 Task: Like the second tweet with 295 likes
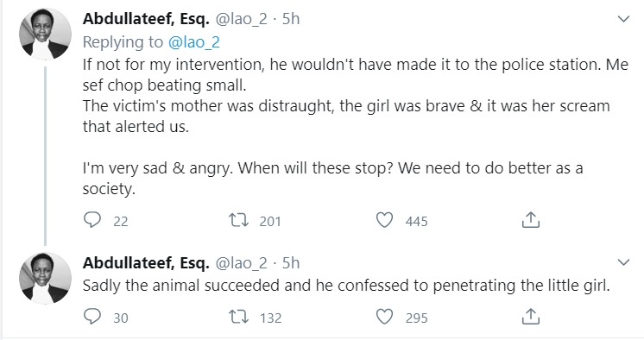click(x=384, y=317)
